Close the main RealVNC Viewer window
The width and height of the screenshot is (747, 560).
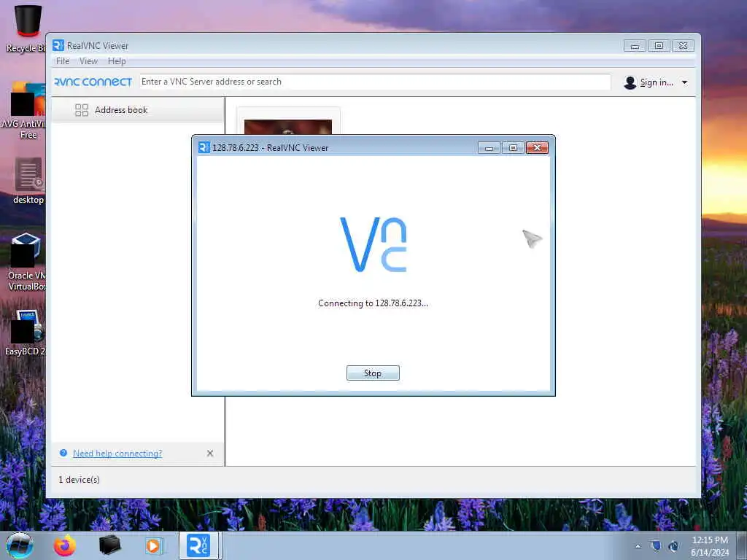pyautogui.click(x=683, y=46)
